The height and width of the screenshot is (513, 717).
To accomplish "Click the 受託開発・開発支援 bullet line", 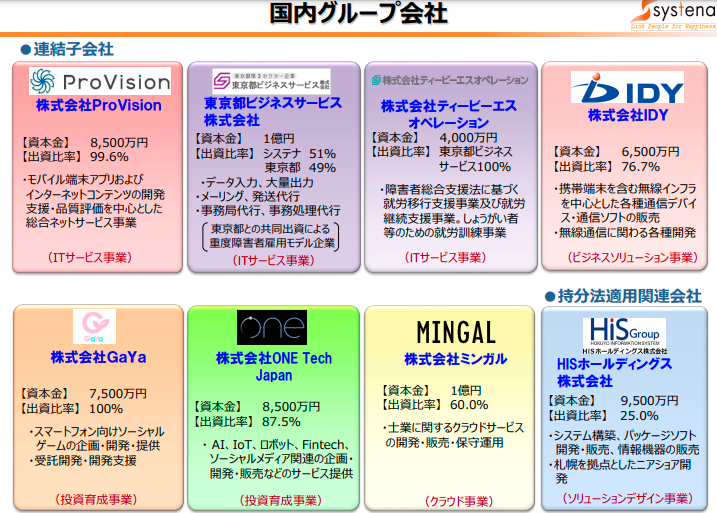I will (x=83, y=460).
